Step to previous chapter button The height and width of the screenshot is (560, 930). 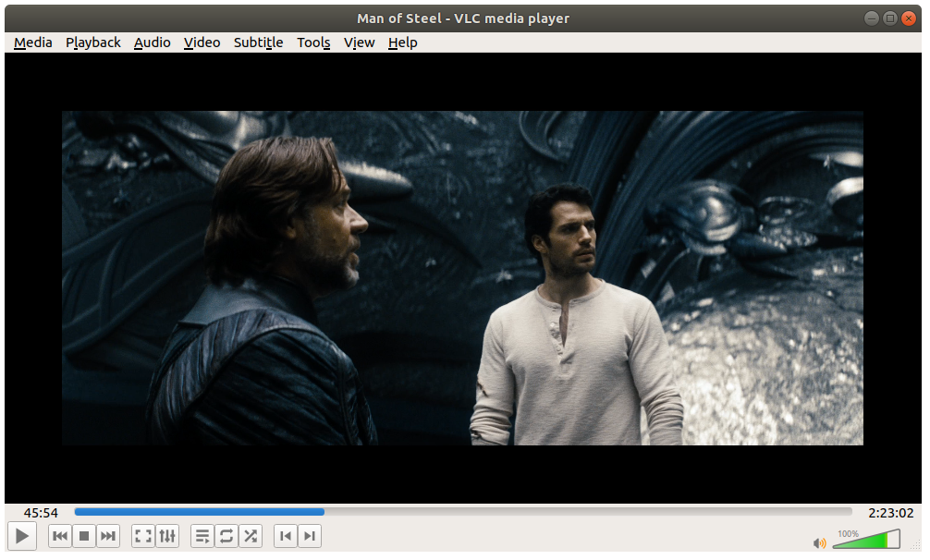286,537
